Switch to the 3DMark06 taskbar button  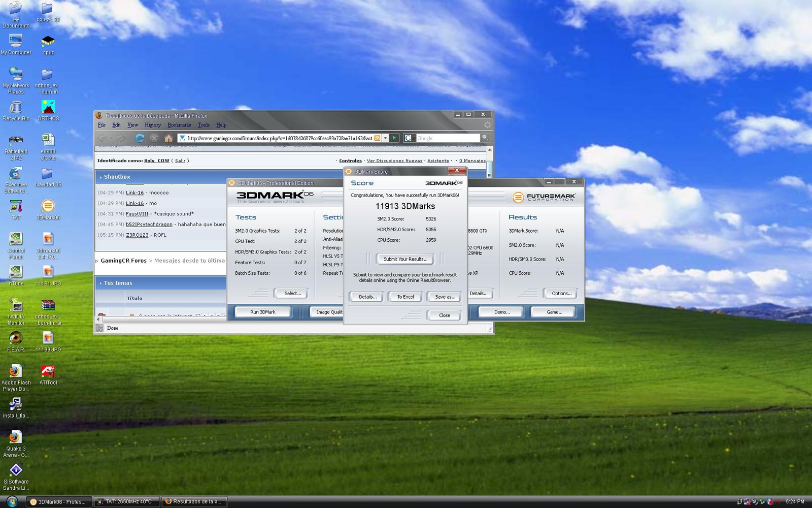[59, 502]
